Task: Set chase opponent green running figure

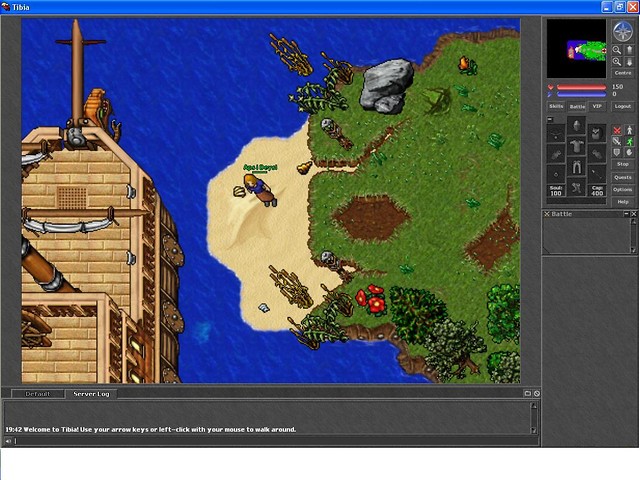Action: coord(629,141)
